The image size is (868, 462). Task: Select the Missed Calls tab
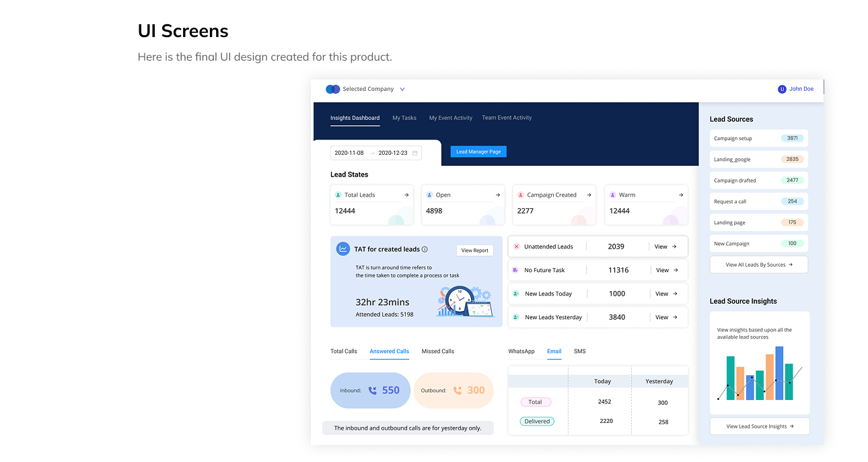tap(437, 352)
